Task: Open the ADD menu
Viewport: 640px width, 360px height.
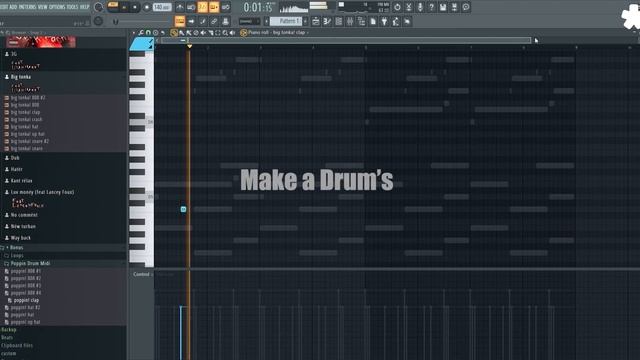Action: tap(13, 7)
